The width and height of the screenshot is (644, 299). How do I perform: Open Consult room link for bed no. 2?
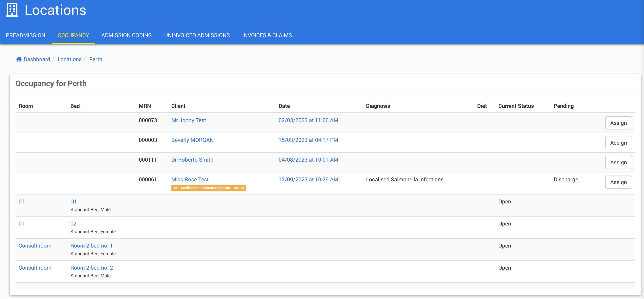tap(35, 267)
